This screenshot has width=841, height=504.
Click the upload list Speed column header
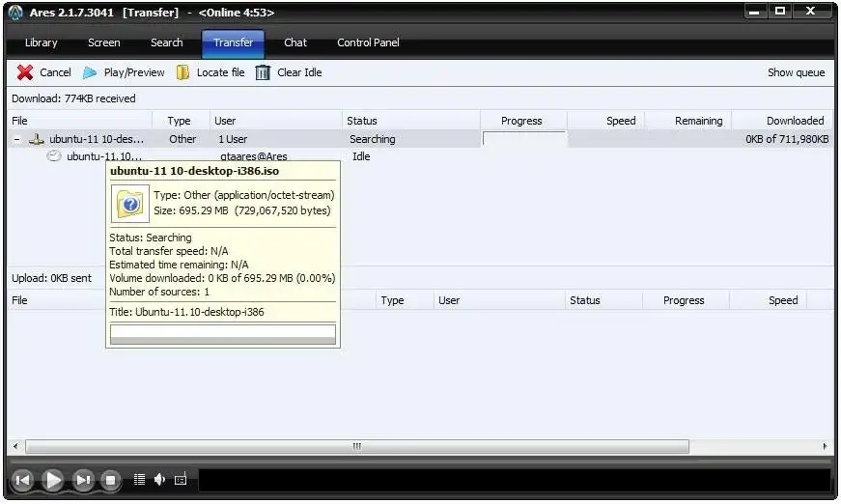click(x=768, y=300)
